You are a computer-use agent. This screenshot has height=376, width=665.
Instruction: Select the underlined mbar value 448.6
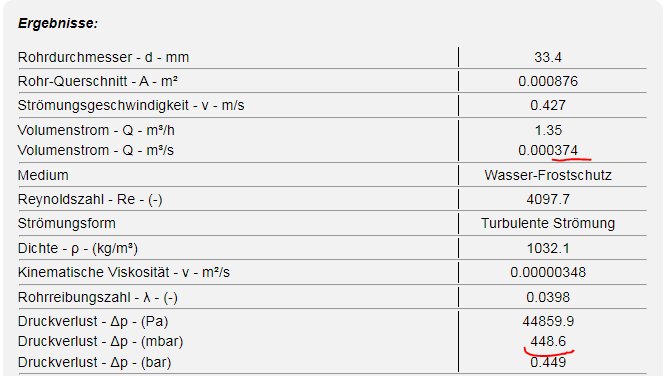(x=548, y=341)
